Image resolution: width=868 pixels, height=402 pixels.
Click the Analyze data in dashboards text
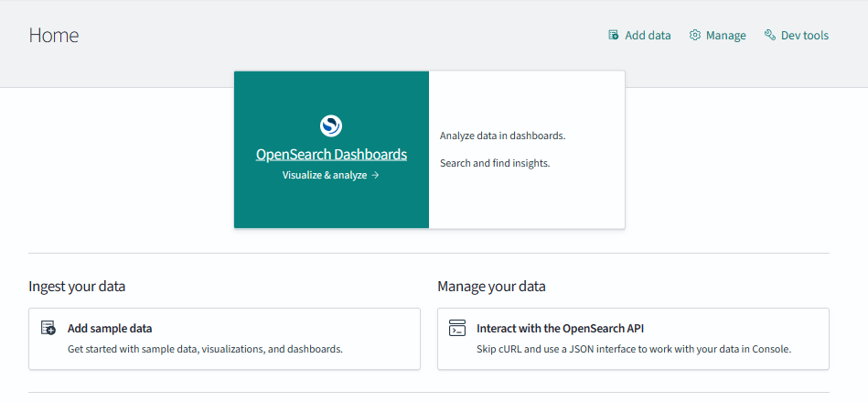[502, 136]
